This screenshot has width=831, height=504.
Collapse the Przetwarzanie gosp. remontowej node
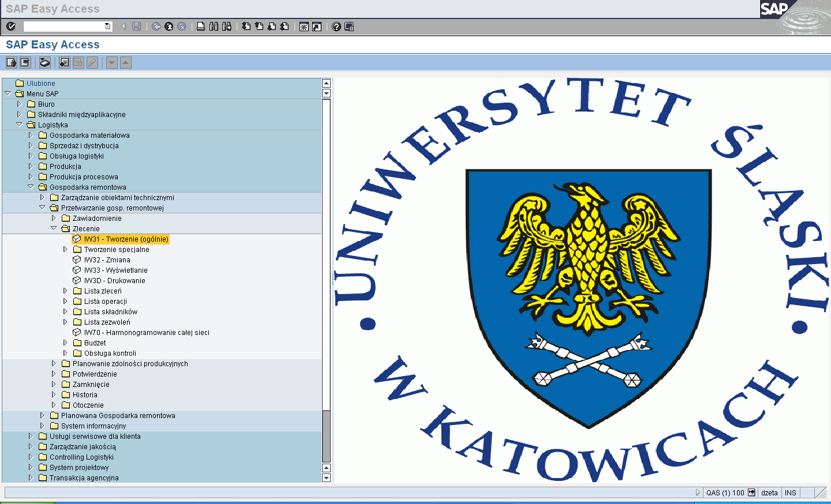point(42,208)
